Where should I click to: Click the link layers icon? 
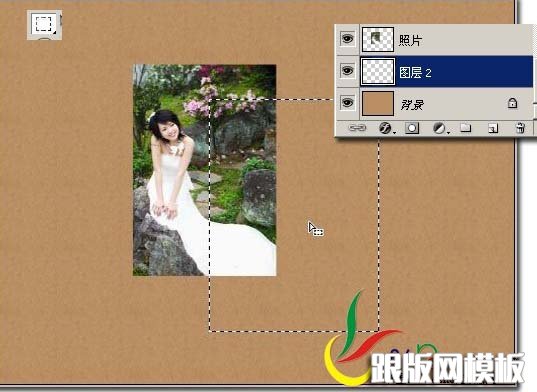click(357, 128)
